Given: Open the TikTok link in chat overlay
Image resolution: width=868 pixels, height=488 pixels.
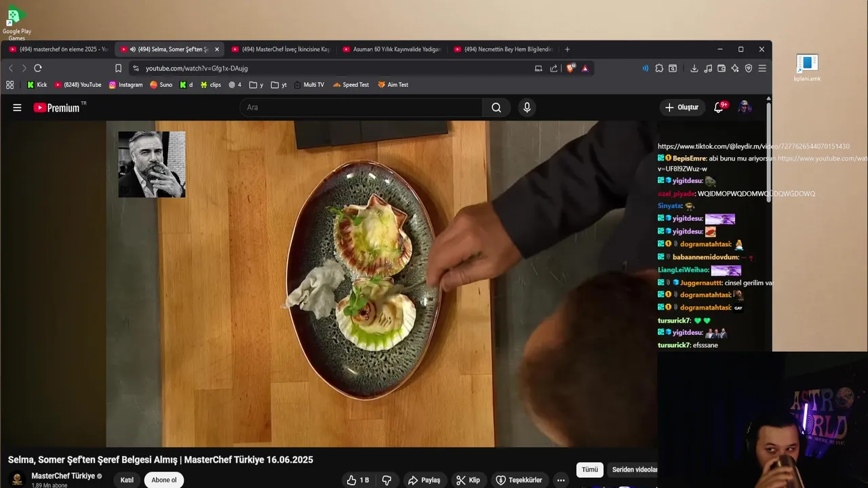Looking at the screenshot, I should click(753, 146).
